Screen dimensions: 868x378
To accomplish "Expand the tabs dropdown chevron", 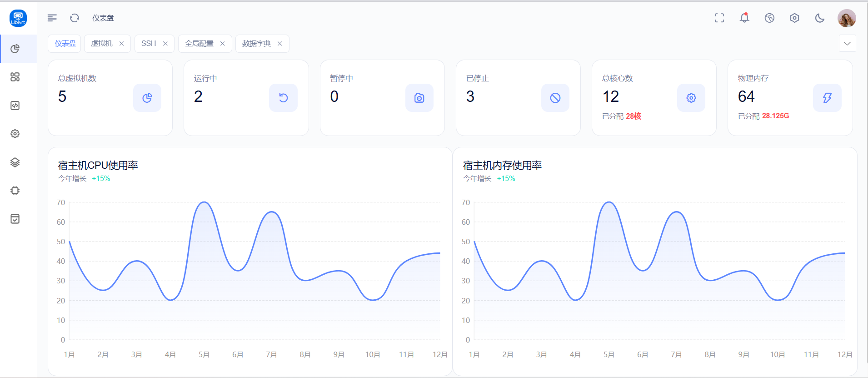I will (x=847, y=44).
